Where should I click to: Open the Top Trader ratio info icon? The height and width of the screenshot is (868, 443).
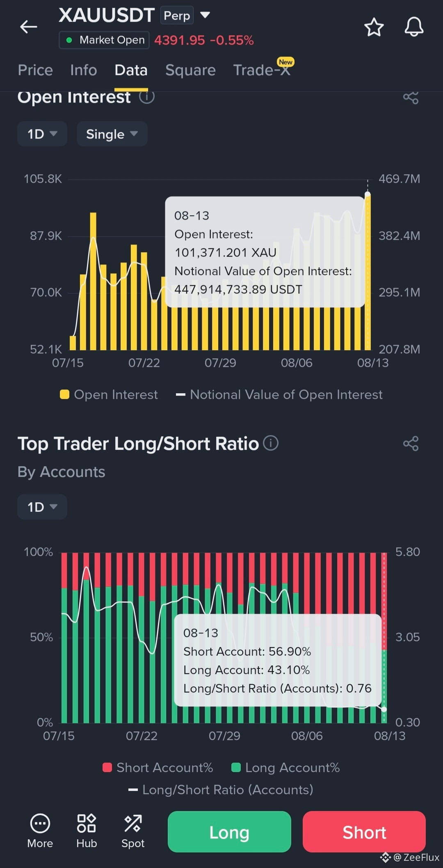click(271, 443)
